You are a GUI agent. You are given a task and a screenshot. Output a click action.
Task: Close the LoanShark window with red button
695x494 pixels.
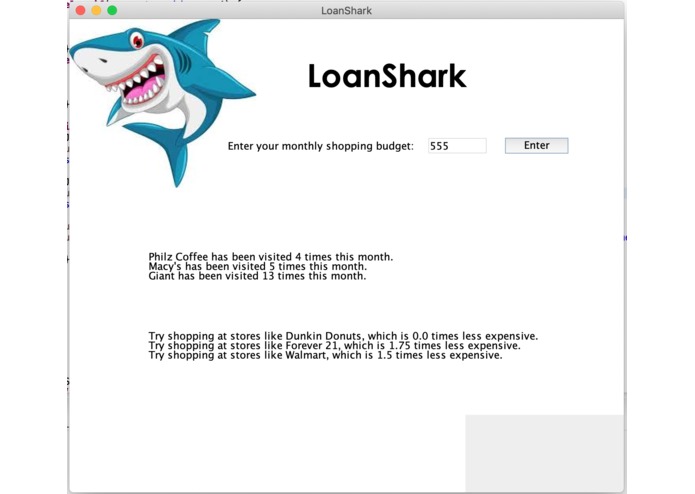tap(80, 10)
